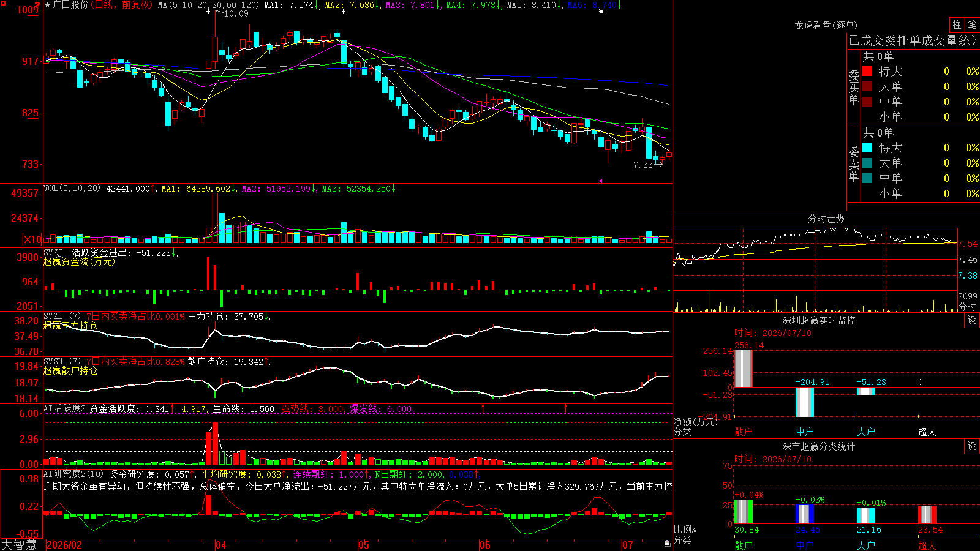This screenshot has height=551, width=980.
Task: Click MA(5,10,20,30,60,120) indicator parameters
Action: (x=209, y=5)
